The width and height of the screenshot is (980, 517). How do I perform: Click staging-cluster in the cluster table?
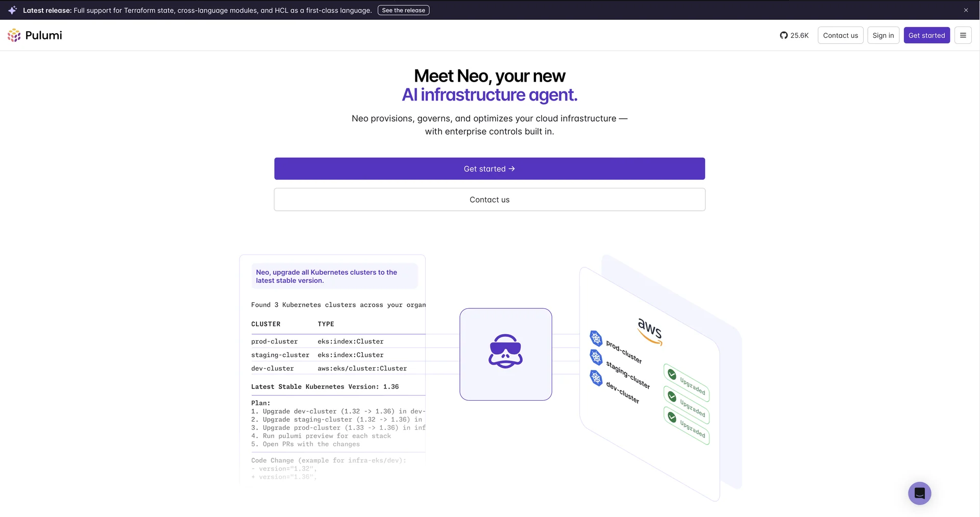[280, 355]
